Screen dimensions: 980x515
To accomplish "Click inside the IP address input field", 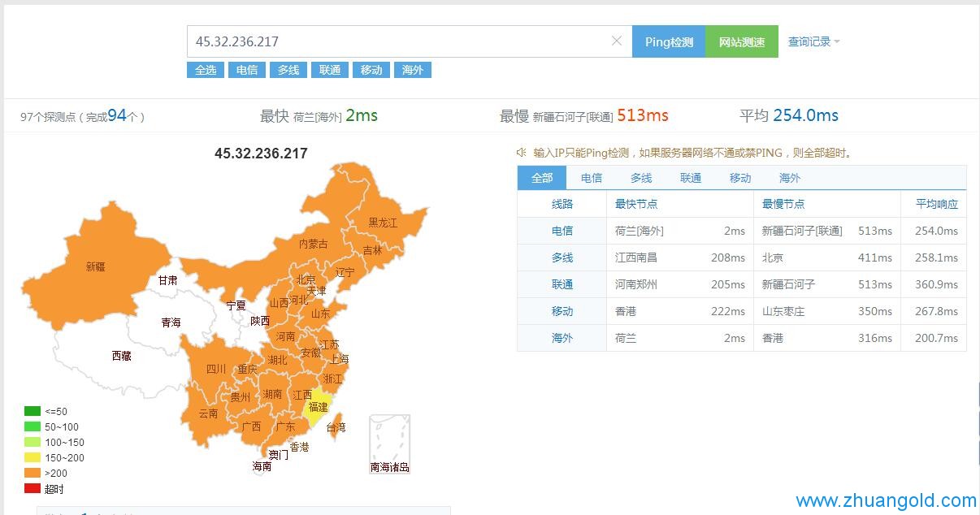I will pos(366,41).
